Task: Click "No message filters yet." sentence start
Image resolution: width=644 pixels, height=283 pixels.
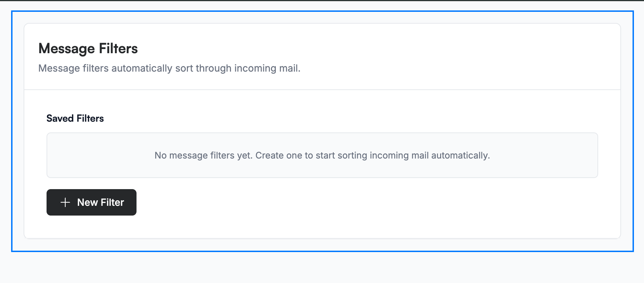Action: point(204,155)
